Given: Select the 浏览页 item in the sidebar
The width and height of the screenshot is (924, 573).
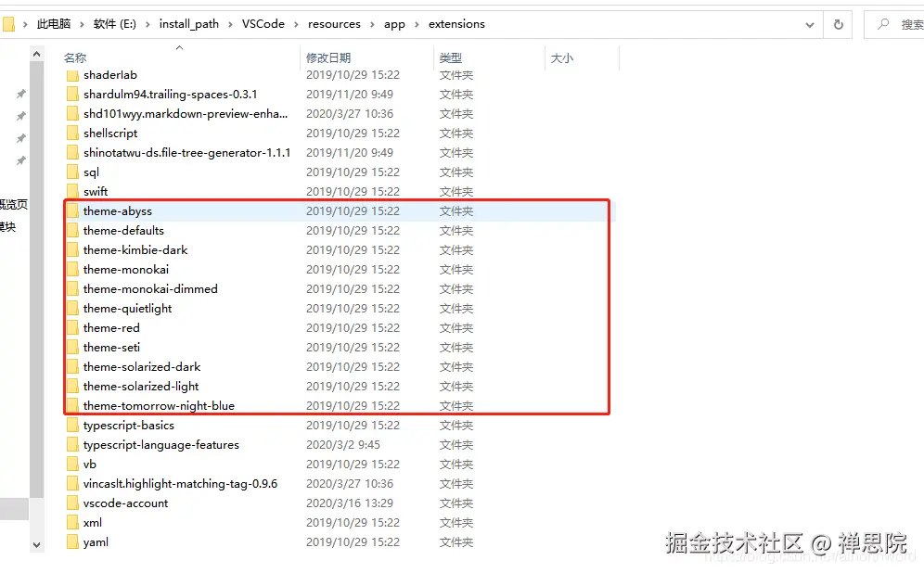Looking at the screenshot, I should point(13,204).
